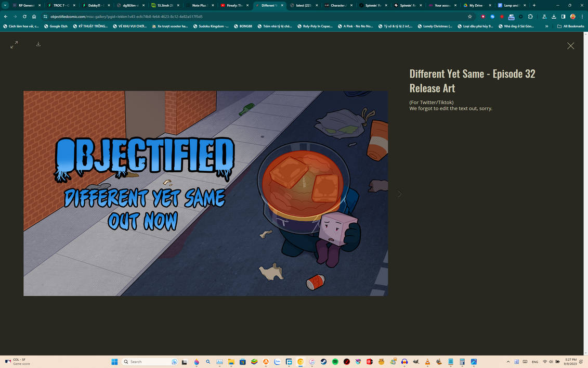588x368 pixels.
Task: Go back to previous page
Action: pos(6,17)
